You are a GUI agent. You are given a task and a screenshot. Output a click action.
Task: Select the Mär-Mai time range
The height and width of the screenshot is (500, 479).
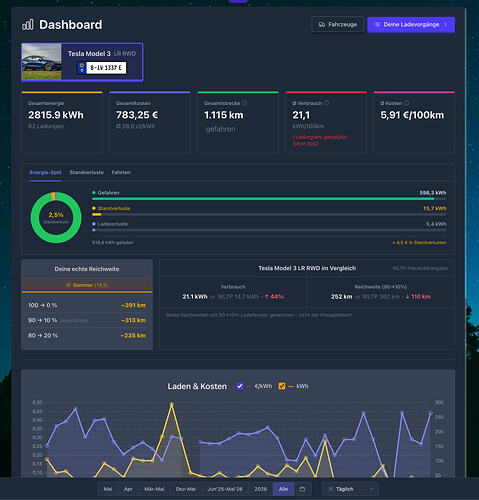pos(154,489)
